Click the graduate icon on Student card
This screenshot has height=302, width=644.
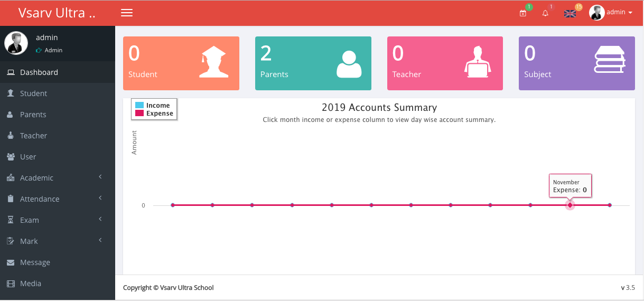(x=212, y=62)
